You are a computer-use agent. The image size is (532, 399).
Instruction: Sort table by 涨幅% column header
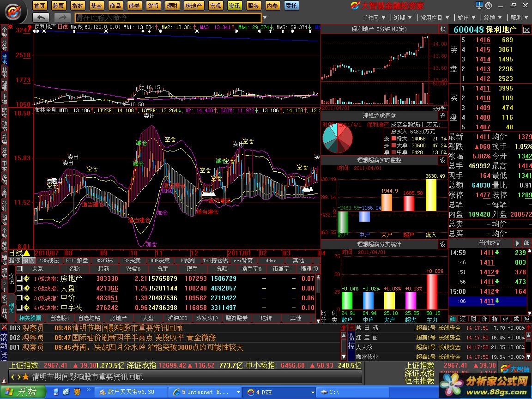(x=133, y=269)
